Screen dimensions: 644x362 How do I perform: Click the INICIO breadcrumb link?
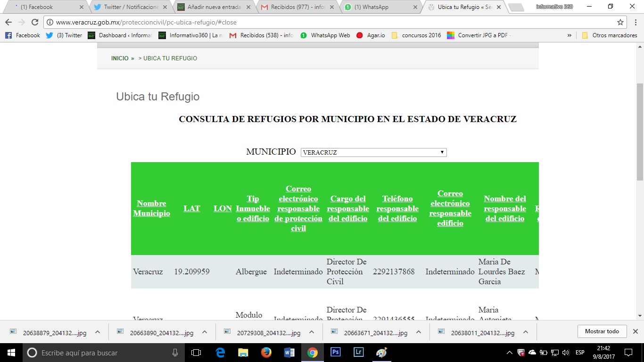click(120, 58)
